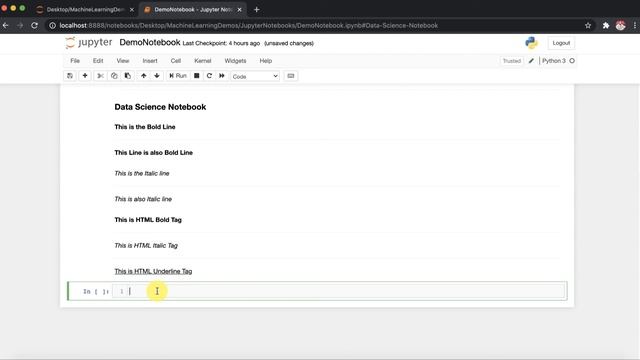The image size is (640, 360).
Task: Restart the kernel icon
Action: (x=209, y=76)
